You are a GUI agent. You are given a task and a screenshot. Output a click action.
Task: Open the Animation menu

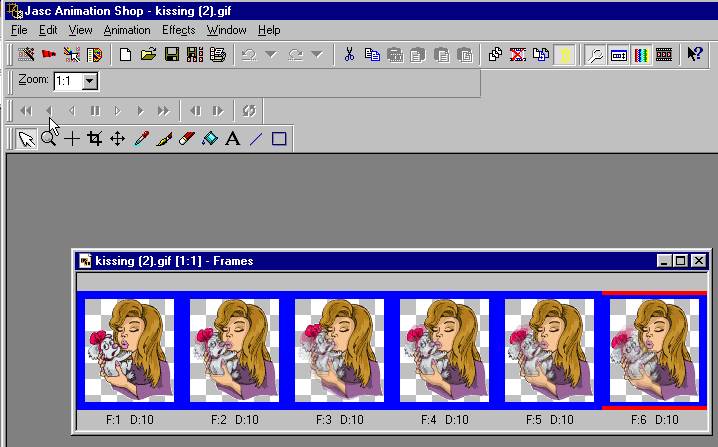(127, 30)
